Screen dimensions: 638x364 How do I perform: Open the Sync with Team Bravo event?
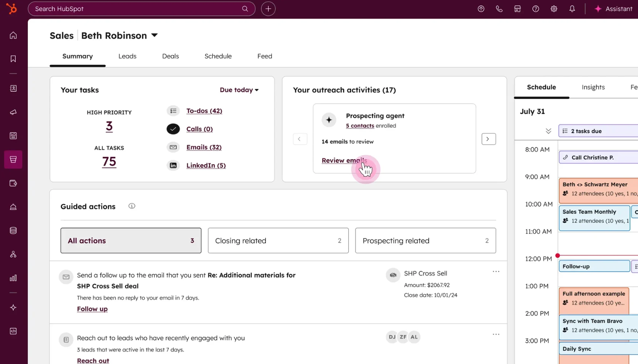point(598,328)
